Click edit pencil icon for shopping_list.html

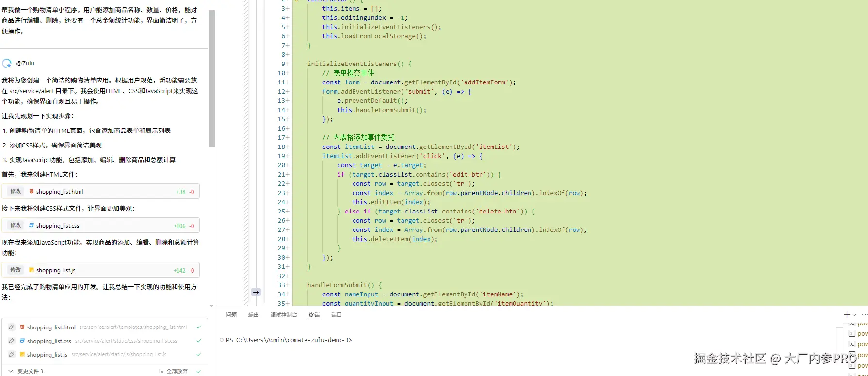pyautogui.click(x=12, y=327)
